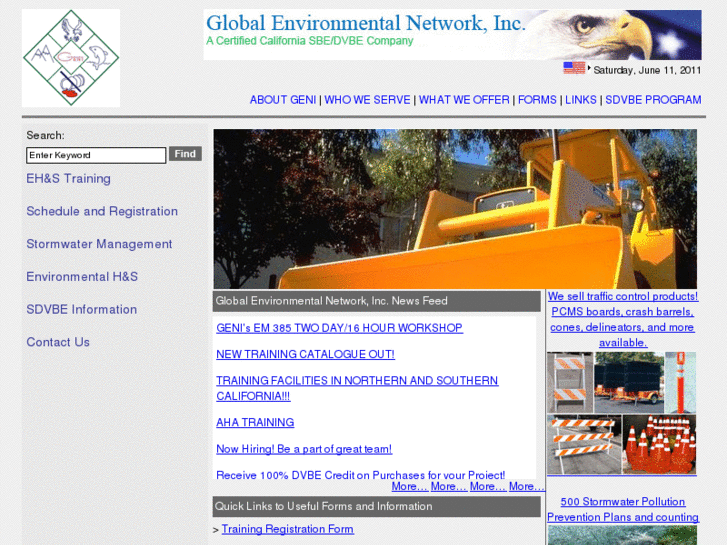Open 500 Stormwater Pollution Prevention Plans link
The width and height of the screenshot is (727, 545).
click(623, 509)
